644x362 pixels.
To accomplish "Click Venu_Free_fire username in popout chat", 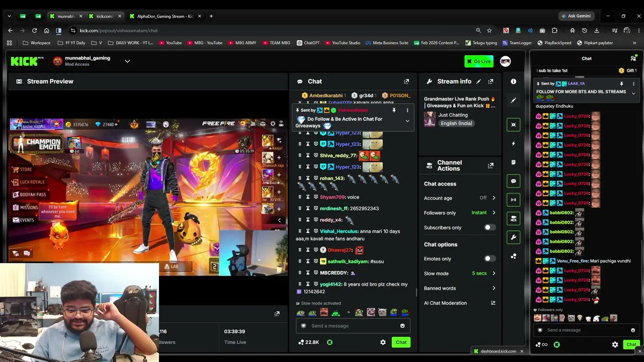I will (x=573, y=261).
